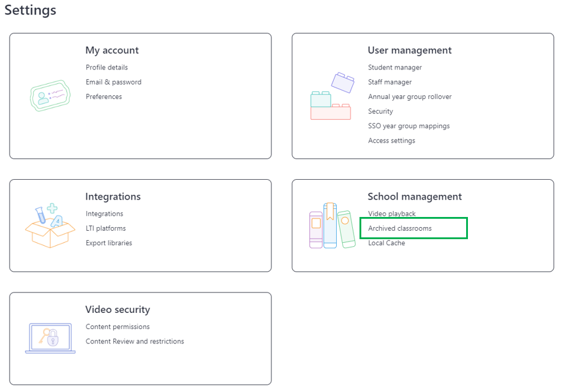Screen dimensions: 562x392
Task: Click the laptop padlock Video security icon
Action: click(x=50, y=338)
